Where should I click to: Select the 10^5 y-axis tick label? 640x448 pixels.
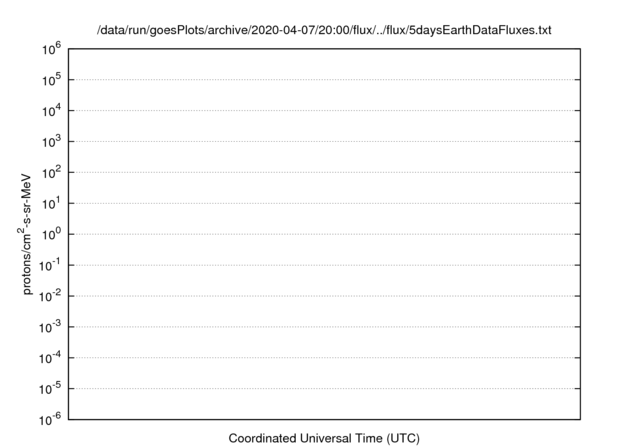tap(51, 80)
